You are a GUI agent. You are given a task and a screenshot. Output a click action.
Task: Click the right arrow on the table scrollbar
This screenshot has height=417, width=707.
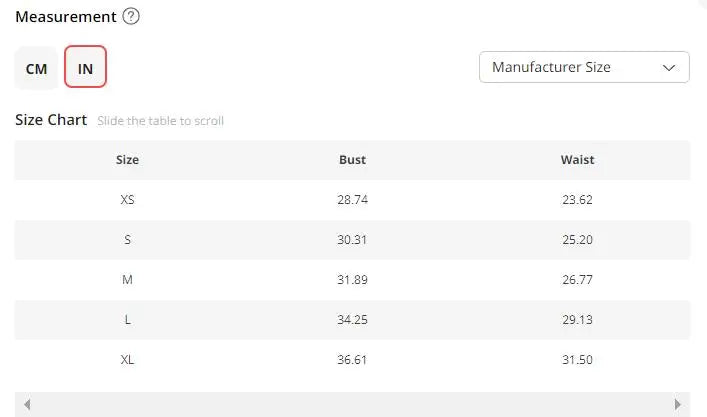pyautogui.click(x=678, y=405)
